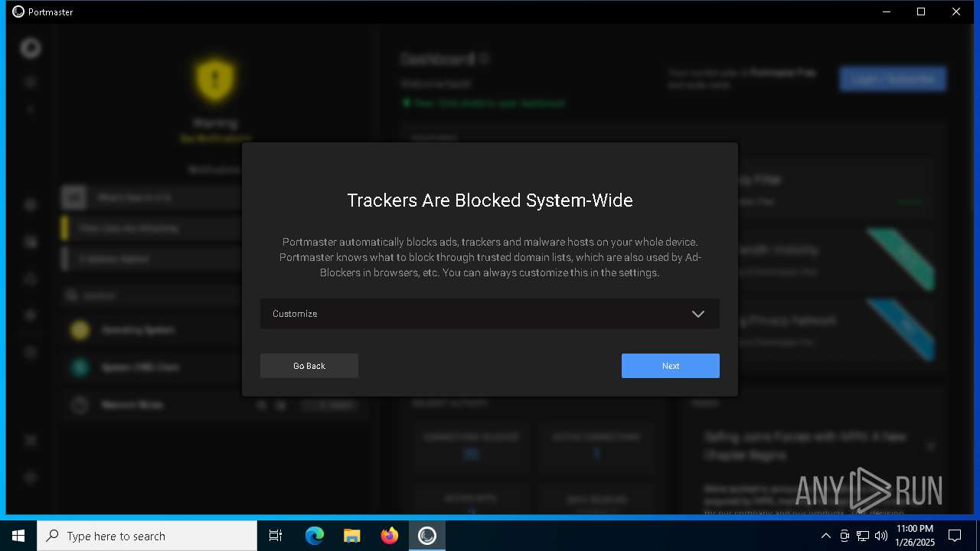
Task: Click the Go Back button
Action: [x=309, y=366]
